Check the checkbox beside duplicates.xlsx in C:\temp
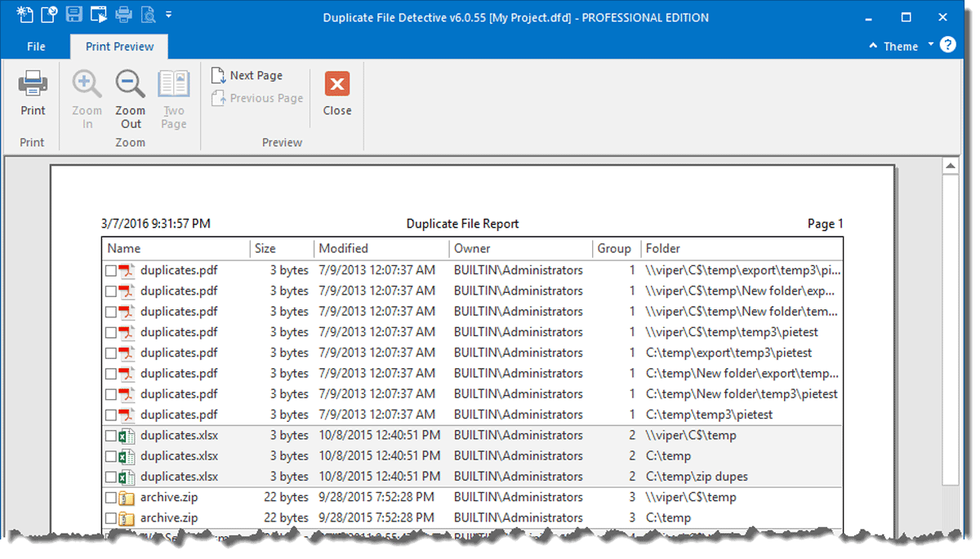The image size is (980, 559). click(x=112, y=455)
